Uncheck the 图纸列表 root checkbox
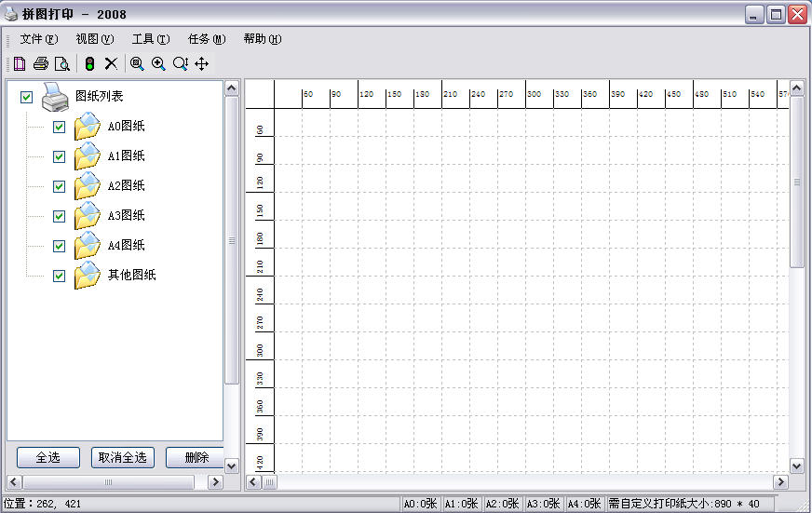 coord(26,97)
